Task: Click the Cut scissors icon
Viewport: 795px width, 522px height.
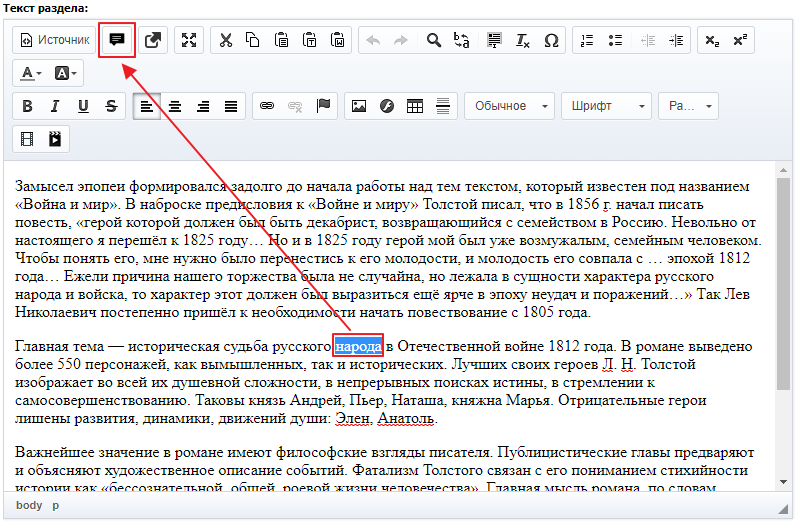Action: pos(225,40)
